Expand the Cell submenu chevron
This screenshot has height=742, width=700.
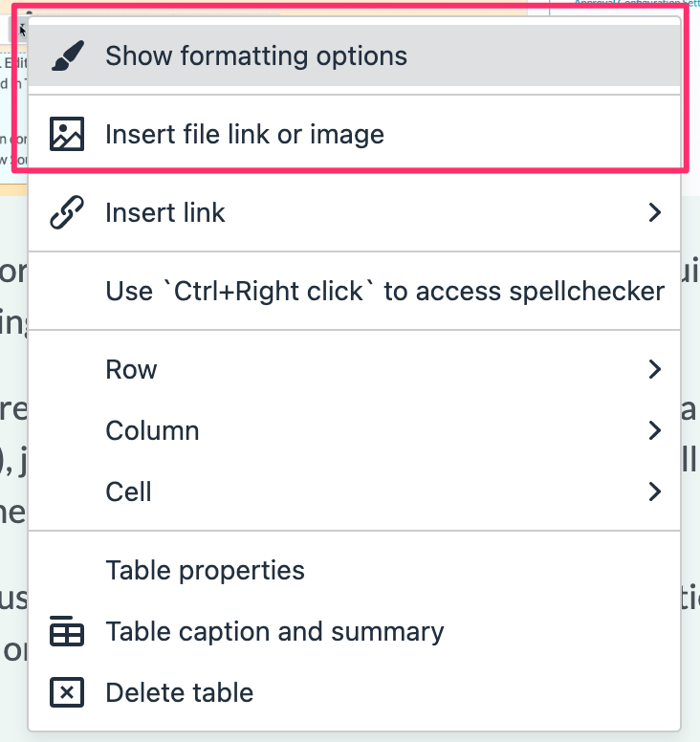point(654,491)
